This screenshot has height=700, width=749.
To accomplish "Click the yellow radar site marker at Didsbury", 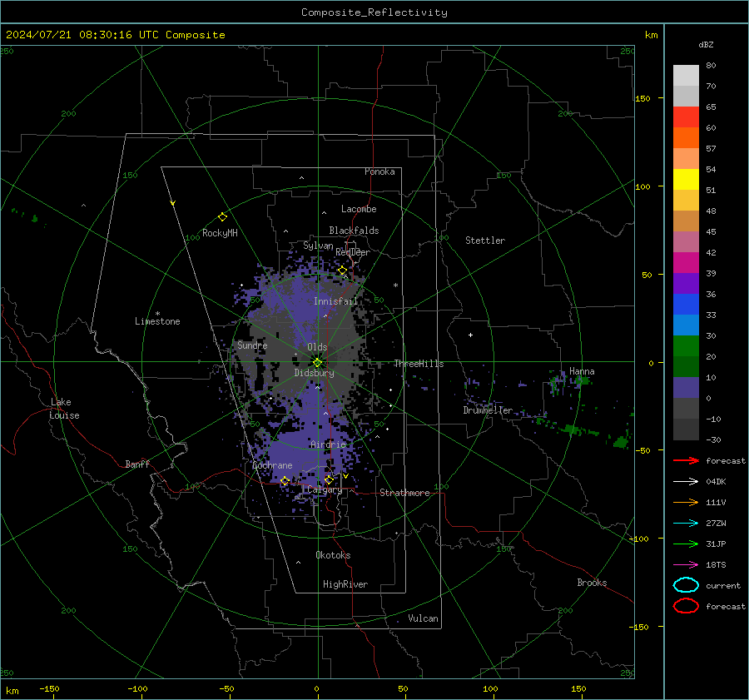I will click(317, 363).
